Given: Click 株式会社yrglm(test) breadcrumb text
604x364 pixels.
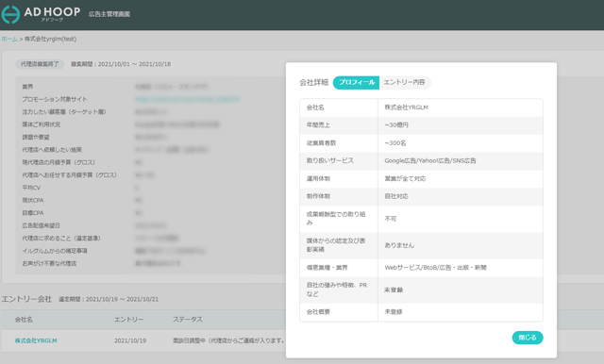Looking at the screenshot, I should [50, 39].
